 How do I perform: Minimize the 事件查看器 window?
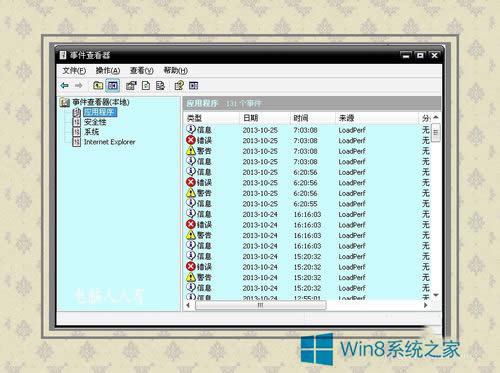(406, 56)
